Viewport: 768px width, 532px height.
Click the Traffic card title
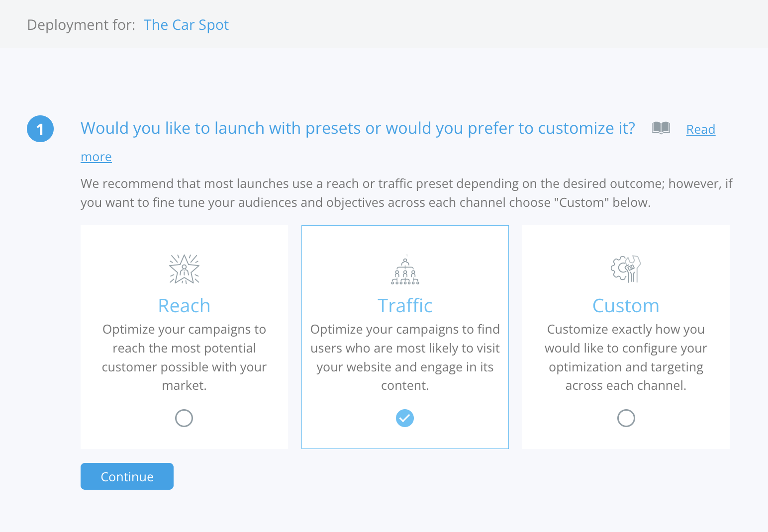pyautogui.click(x=405, y=306)
